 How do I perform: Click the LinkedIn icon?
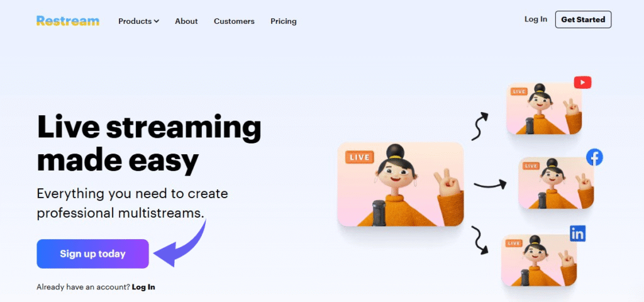tap(577, 233)
